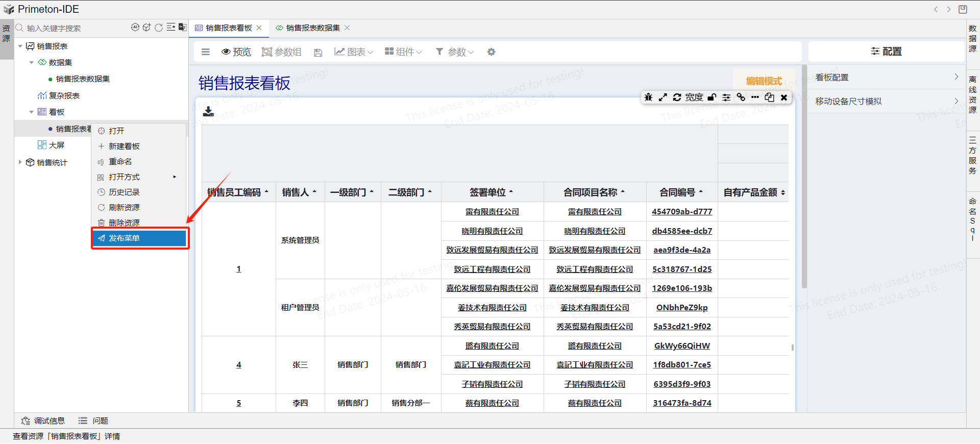Switch to the 销售报表数据集 tab
This screenshot has height=444, width=980.
(312, 28)
